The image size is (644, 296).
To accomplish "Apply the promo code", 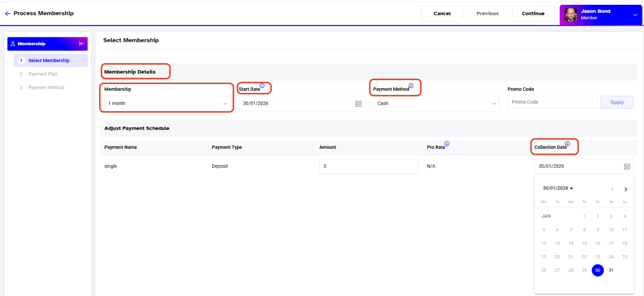I will (x=617, y=102).
